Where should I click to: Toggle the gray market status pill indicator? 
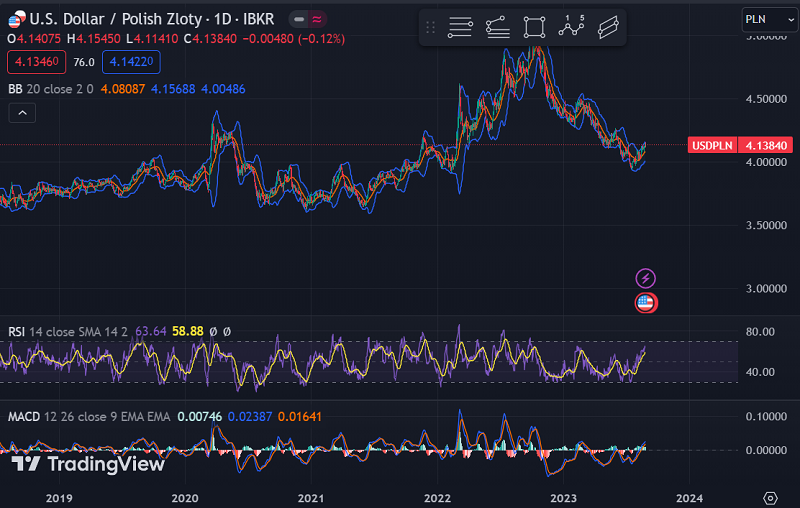pyautogui.click(x=300, y=18)
